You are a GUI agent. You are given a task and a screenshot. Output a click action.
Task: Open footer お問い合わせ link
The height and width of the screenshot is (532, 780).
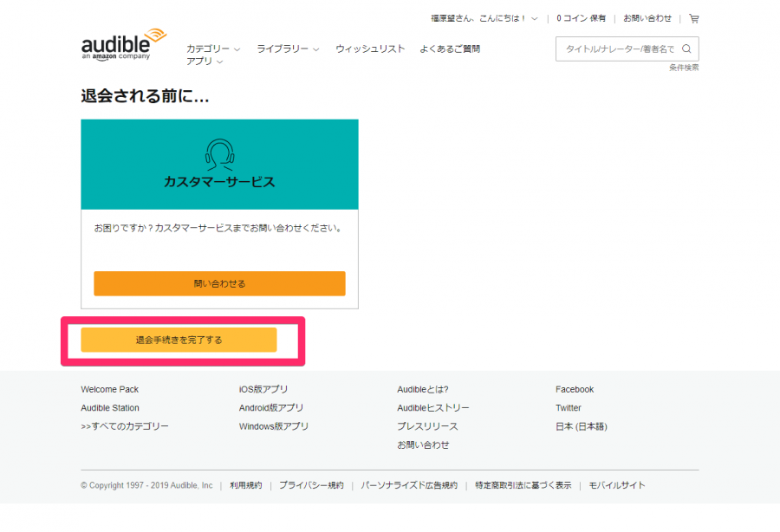(x=423, y=444)
